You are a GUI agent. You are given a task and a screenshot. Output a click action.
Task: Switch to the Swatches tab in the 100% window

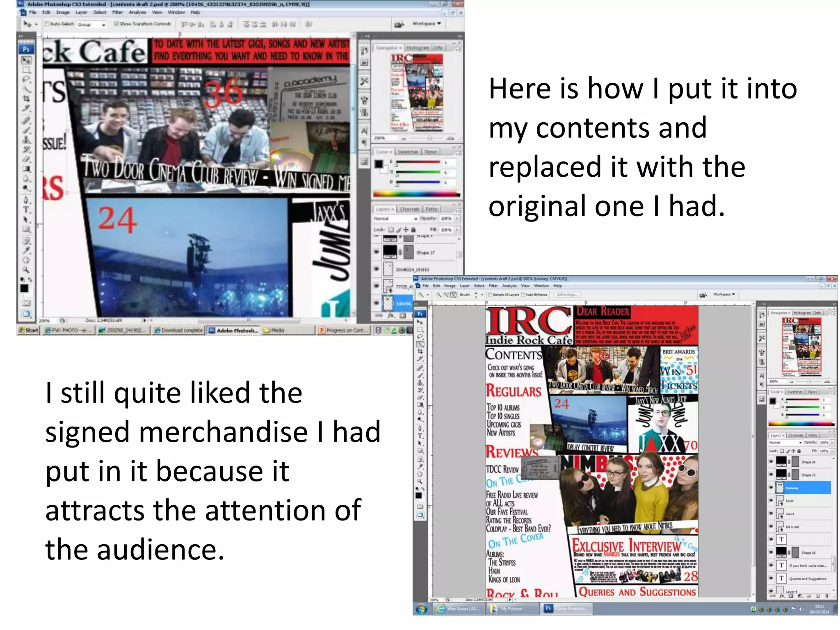pyautogui.click(x=794, y=392)
